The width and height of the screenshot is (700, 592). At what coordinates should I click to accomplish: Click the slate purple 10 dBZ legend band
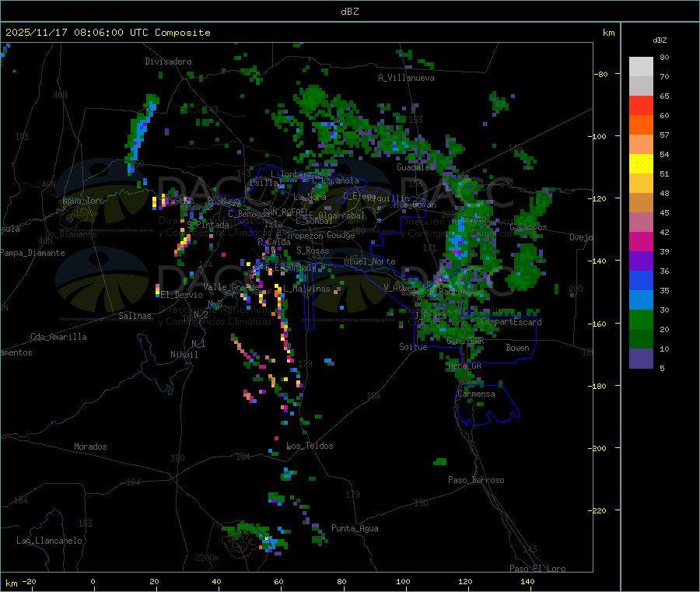[x=641, y=359]
